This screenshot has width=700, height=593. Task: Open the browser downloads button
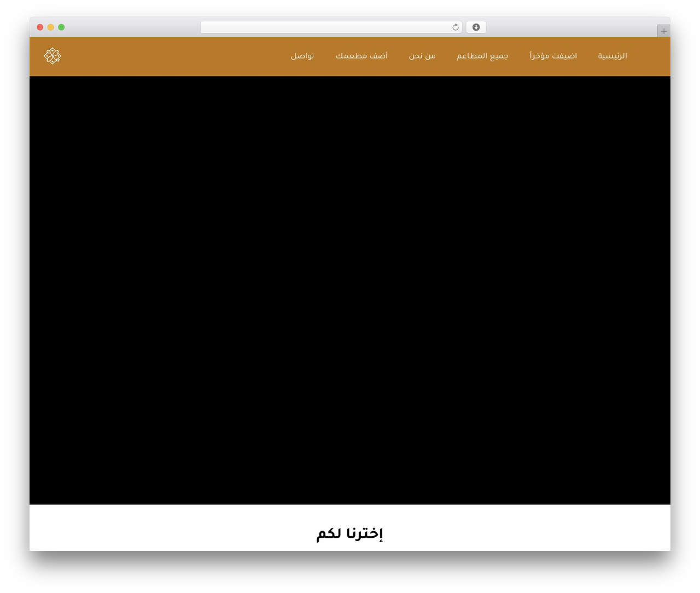pos(476,27)
